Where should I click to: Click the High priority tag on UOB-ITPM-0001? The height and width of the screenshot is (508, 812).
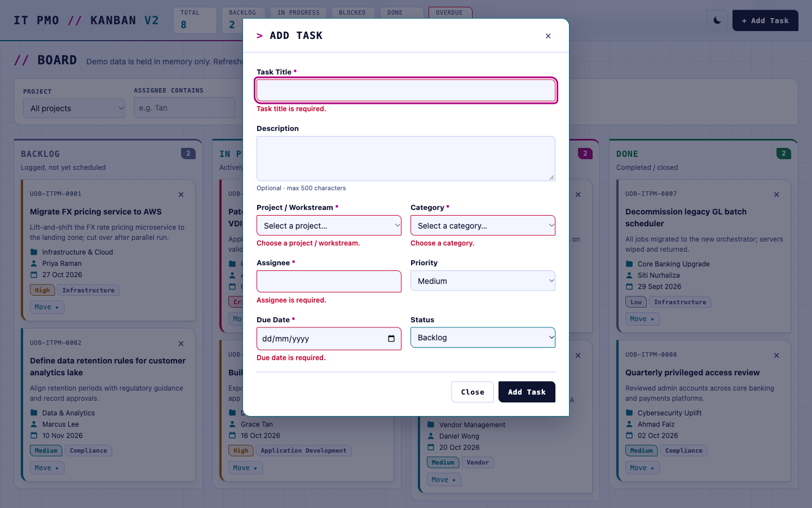(x=42, y=290)
